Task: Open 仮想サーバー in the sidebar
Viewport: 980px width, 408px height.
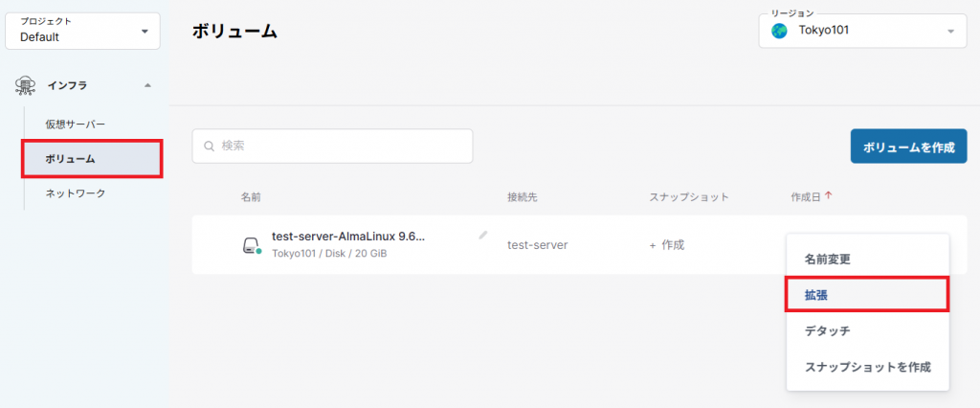Action: pyautogui.click(x=76, y=125)
